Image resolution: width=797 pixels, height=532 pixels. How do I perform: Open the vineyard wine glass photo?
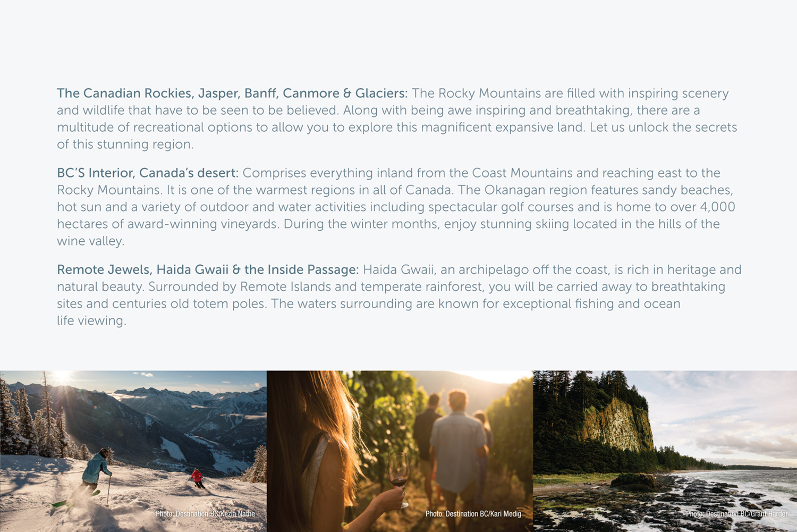point(400,451)
